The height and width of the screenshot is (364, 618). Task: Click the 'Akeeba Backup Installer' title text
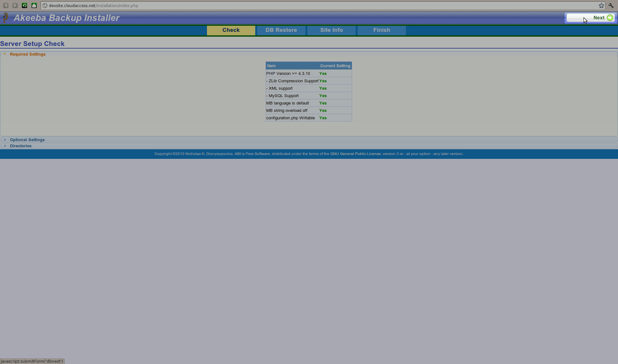[x=66, y=18]
